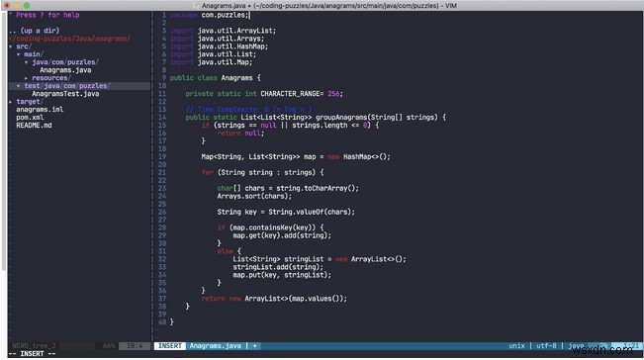Click 'return new ArrayList<>(map.values());' line
Viewport: 644px width, 360px height.
point(274,299)
